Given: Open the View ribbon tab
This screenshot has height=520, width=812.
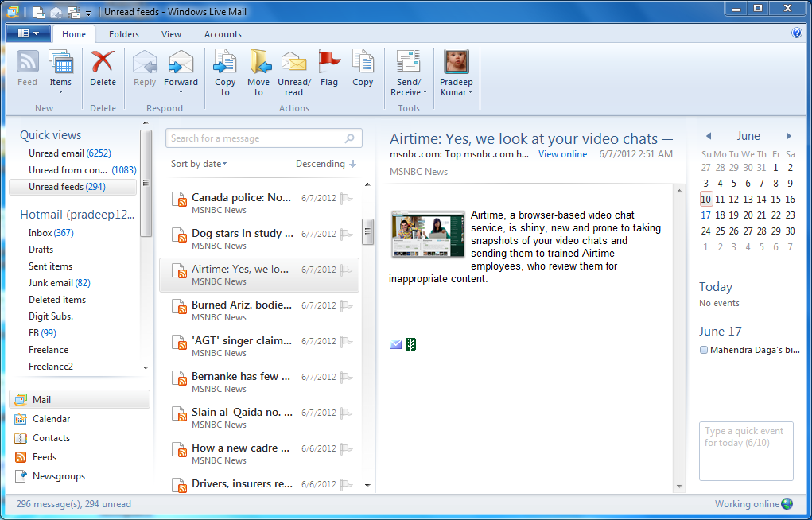Looking at the screenshot, I should coord(171,34).
